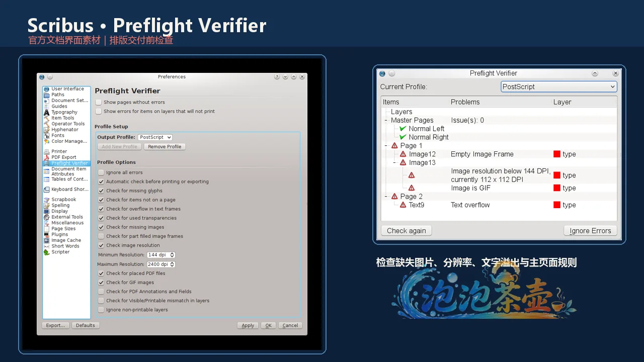
Task: Toggle Check for overflow in text frames
Action: 101,209
